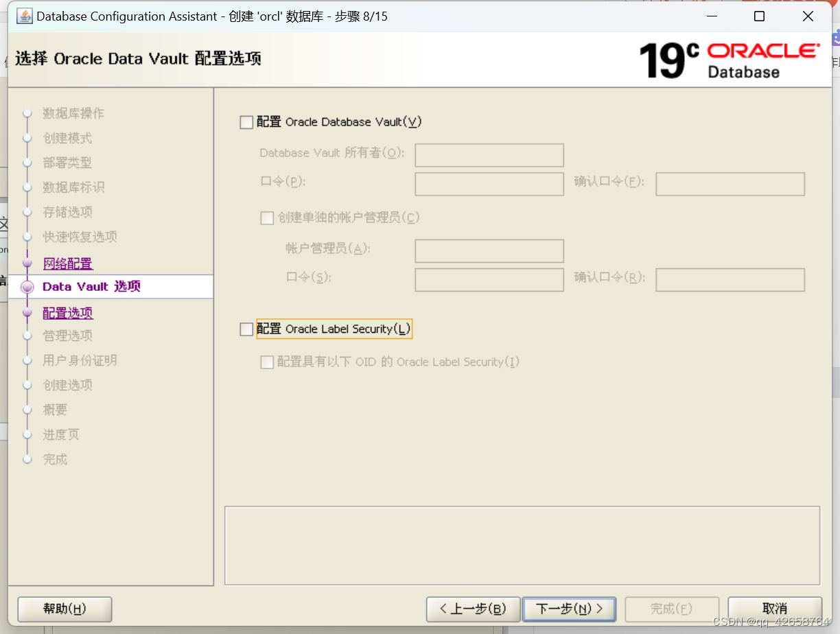Close the Database Configuration Assistant window
The width and height of the screenshot is (840, 634).
[808, 16]
